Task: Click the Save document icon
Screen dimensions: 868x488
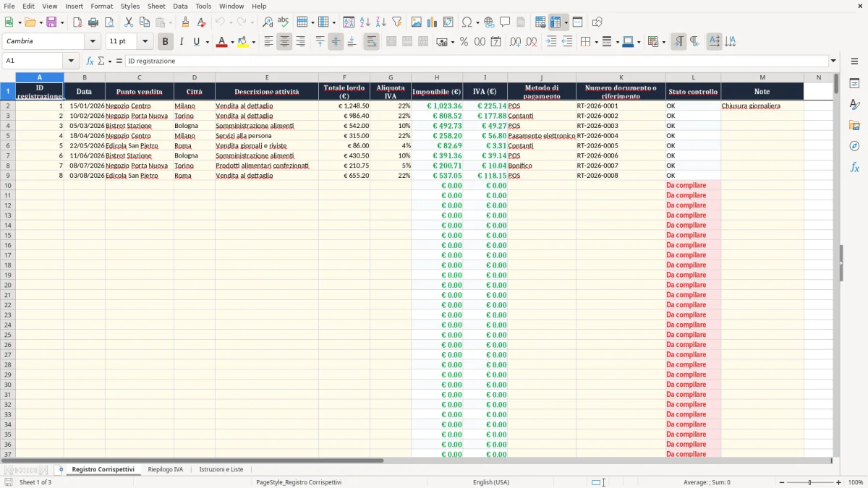Action: pos(51,22)
